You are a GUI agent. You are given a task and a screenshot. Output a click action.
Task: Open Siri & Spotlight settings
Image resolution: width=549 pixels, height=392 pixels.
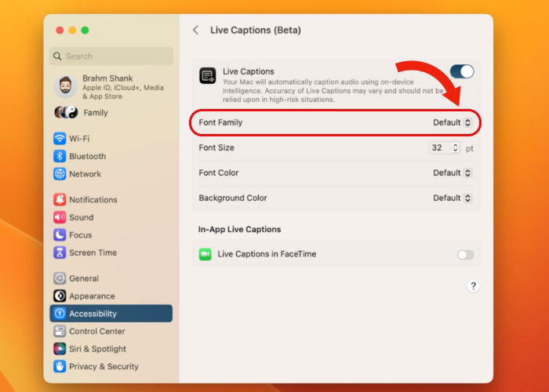click(x=111, y=349)
